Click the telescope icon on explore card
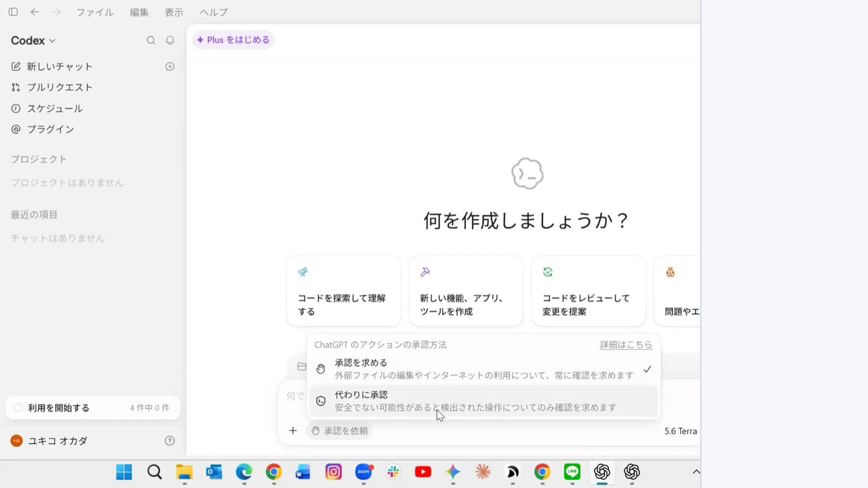 click(303, 272)
